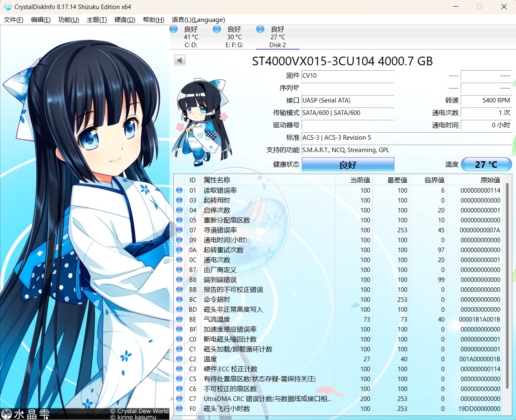
Task: Switch to the C: D: disk tab
Action: pos(191,37)
